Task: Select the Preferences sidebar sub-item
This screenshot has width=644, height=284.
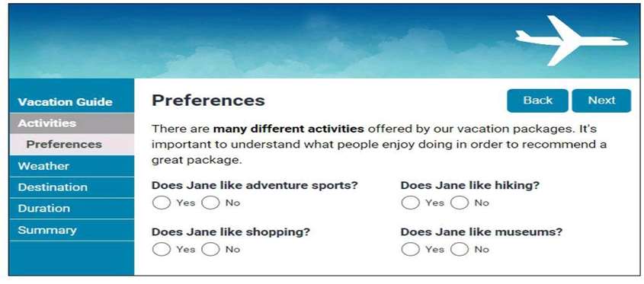Action: [72, 145]
